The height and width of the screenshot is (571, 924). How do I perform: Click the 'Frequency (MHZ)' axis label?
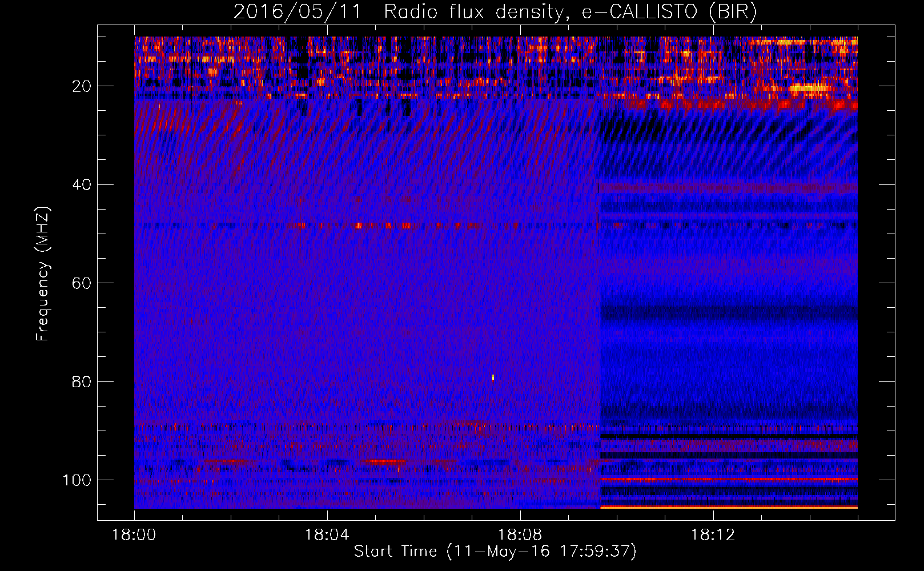click(x=43, y=274)
